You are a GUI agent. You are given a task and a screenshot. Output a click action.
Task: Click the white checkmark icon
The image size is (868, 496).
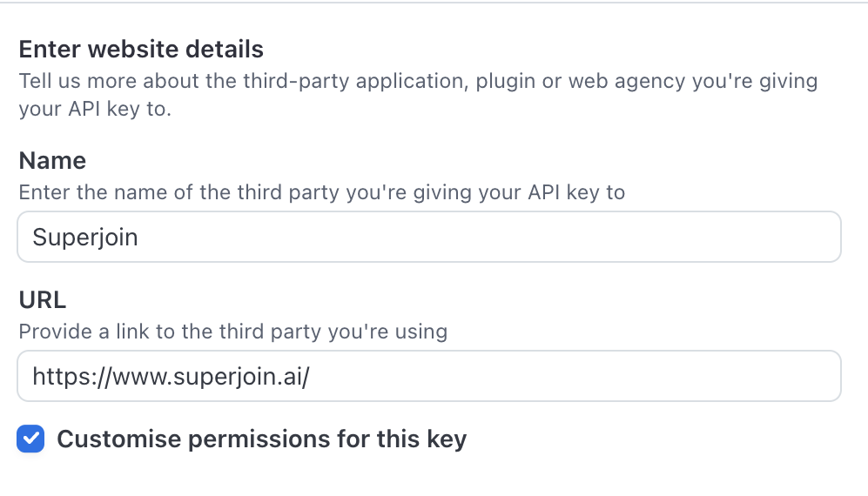pos(30,439)
